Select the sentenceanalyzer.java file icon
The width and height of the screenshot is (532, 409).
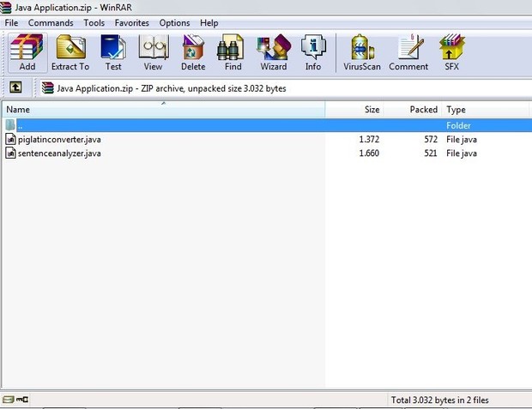click(x=10, y=153)
